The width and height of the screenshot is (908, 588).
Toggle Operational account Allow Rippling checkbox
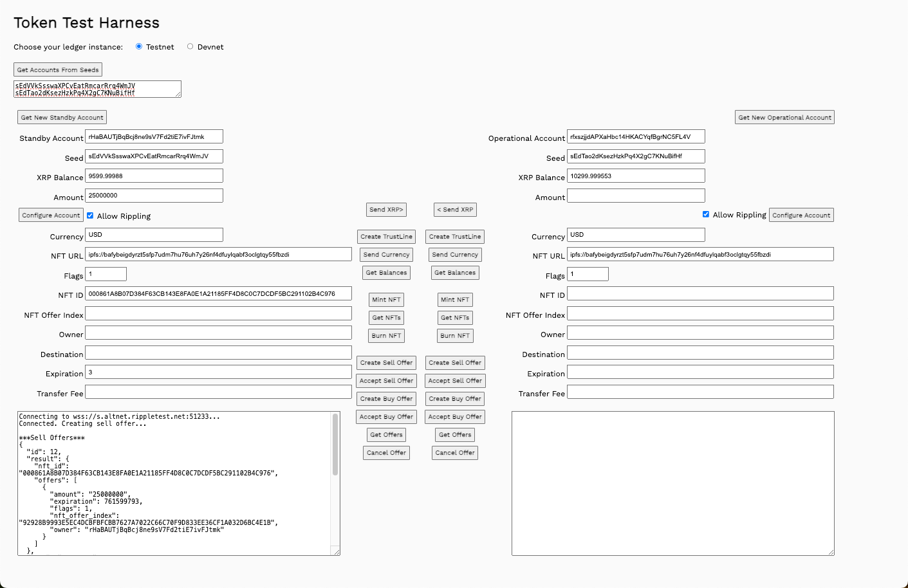(706, 214)
